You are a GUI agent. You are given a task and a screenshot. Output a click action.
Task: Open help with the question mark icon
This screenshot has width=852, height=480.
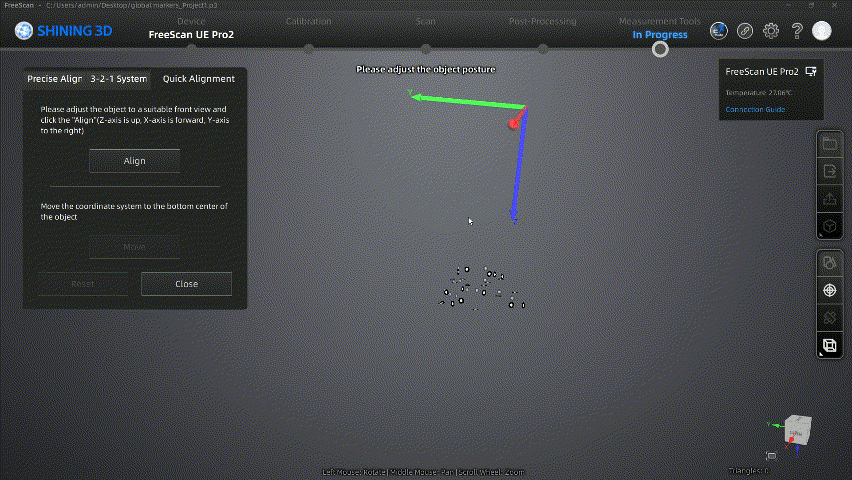point(797,31)
